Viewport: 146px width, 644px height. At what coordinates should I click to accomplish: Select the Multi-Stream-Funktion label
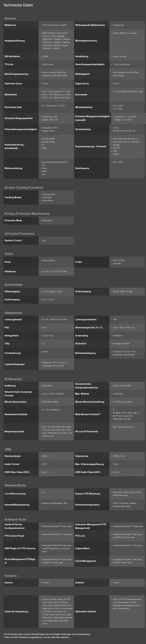pyautogui.click(x=88, y=414)
